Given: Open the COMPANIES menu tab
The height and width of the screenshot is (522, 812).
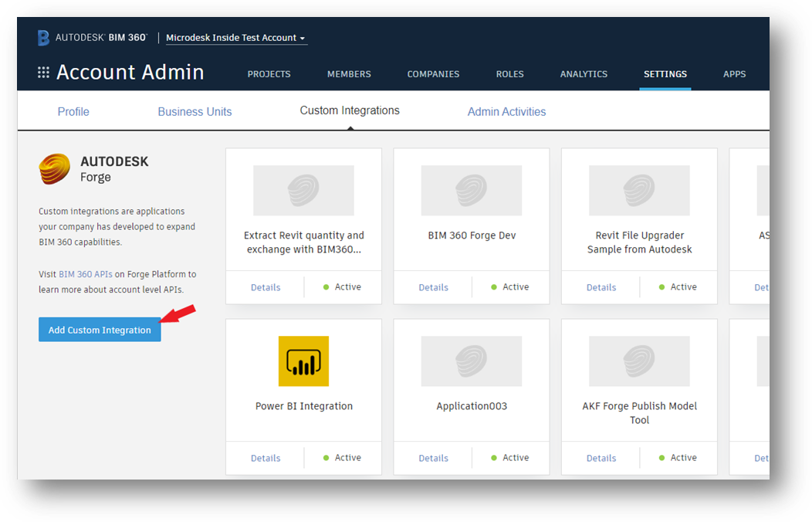Looking at the screenshot, I should click(x=433, y=74).
